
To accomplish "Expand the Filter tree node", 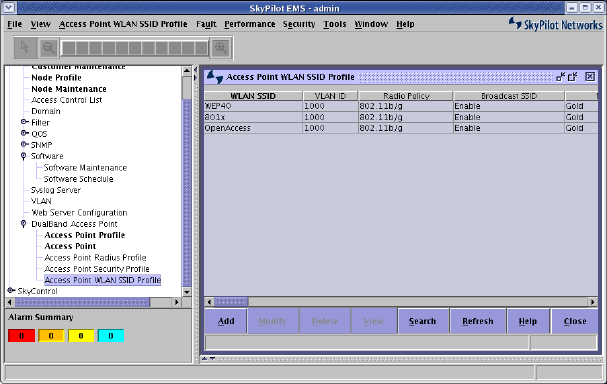I will coord(24,122).
